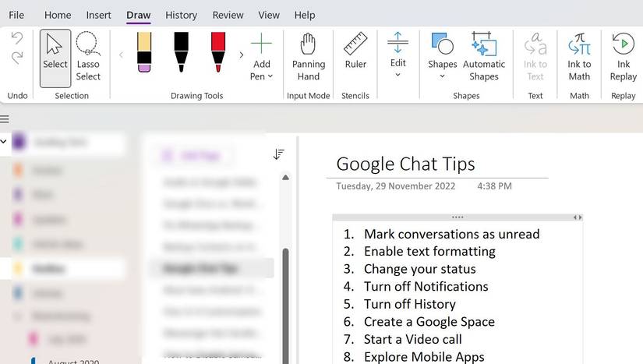Viewport: 643px width, 364px height.
Task: Open the Help tab
Action: [305, 15]
